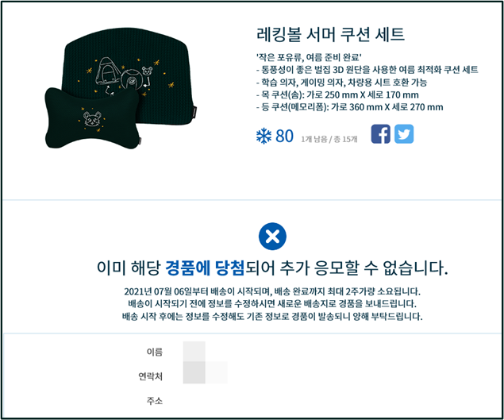The height and width of the screenshot is (420, 504).
Task: Click the blue snowflake points icon
Action: (x=264, y=136)
